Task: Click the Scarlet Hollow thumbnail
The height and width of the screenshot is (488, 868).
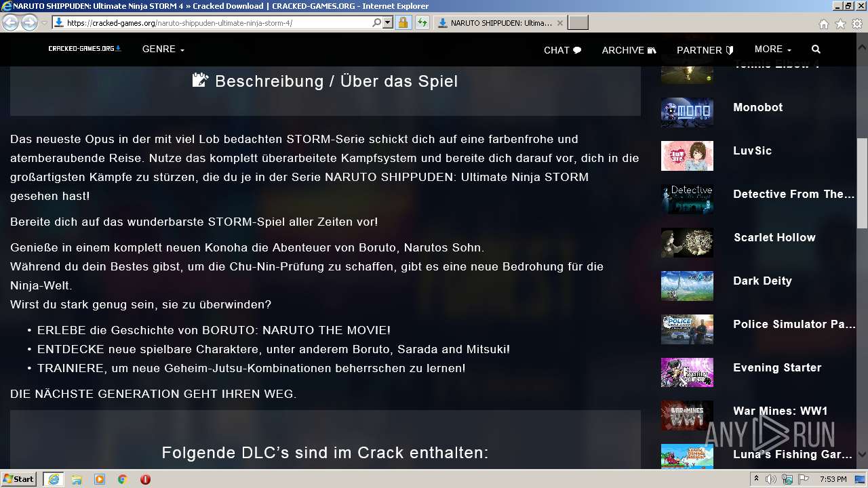Action: point(687,242)
